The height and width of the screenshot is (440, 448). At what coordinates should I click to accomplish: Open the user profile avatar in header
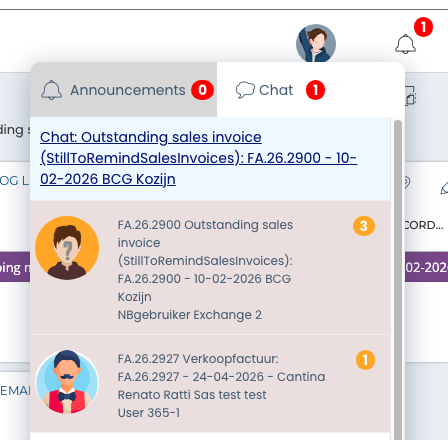(x=316, y=43)
